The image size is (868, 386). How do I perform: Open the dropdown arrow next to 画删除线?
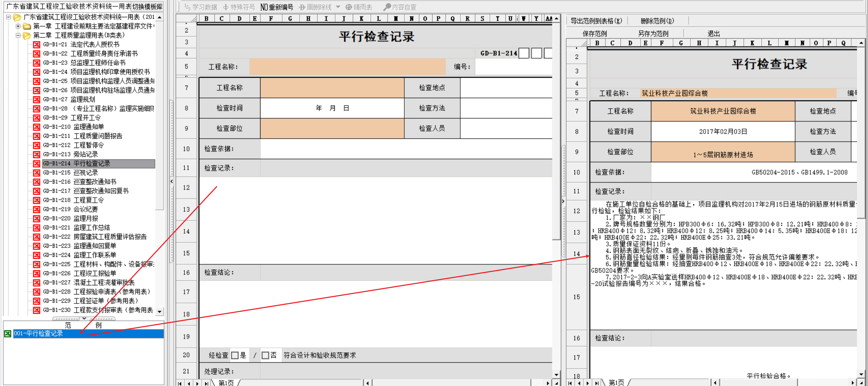[338, 7]
